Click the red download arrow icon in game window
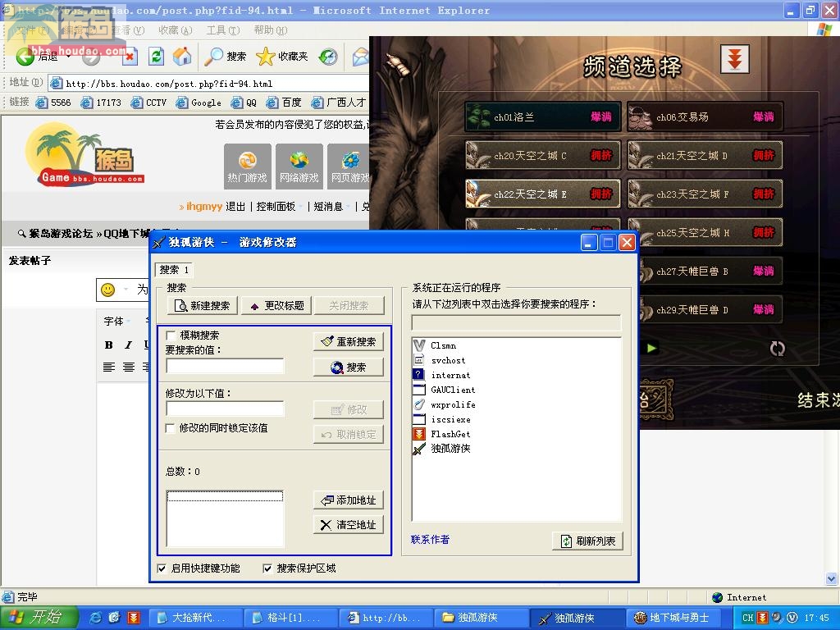The width and height of the screenshot is (840, 630). point(734,58)
